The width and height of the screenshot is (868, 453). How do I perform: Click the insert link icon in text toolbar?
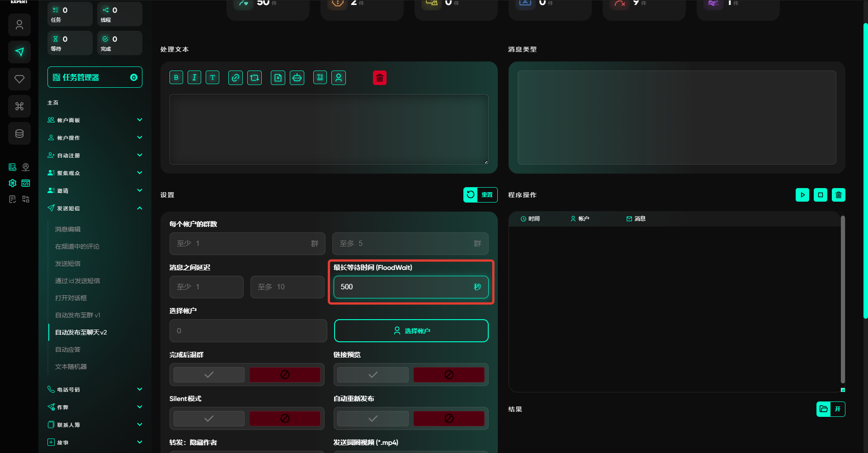(x=235, y=78)
